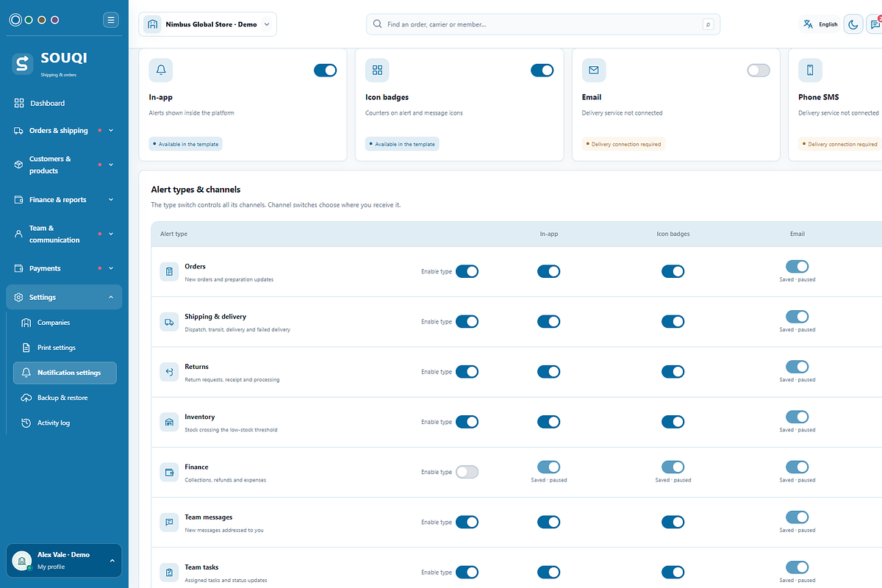882x588 pixels.
Task: Click the Phone SMS card icon
Action: 810,71
